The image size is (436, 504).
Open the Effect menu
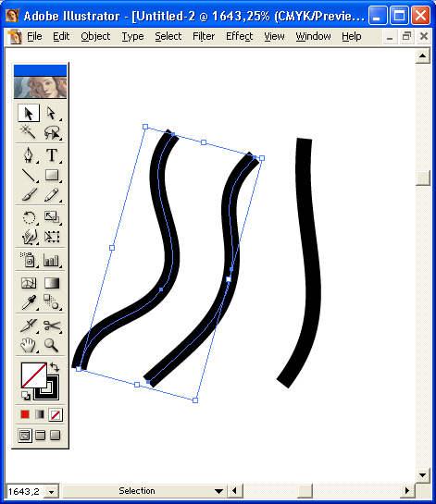[239, 36]
